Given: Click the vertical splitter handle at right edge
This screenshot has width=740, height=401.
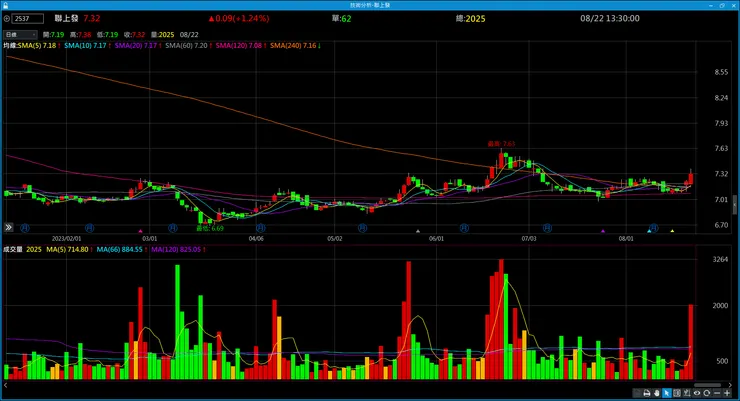Looking at the screenshot, I should 734,204.
